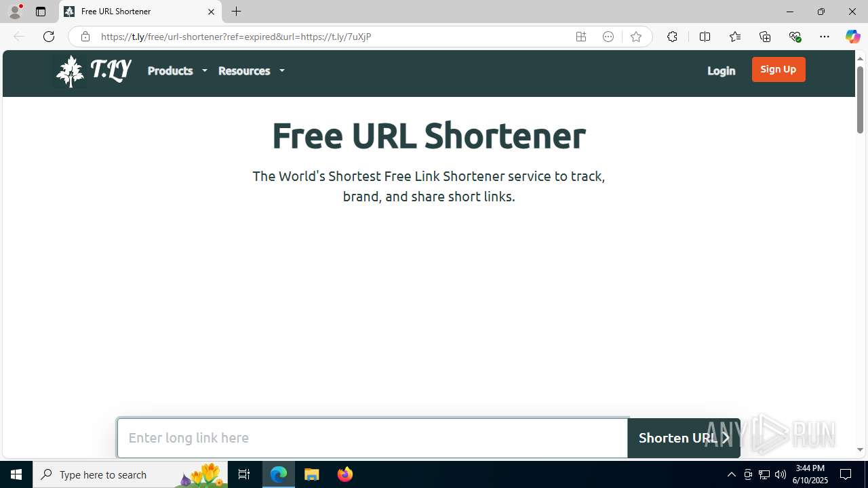The height and width of the screenshot is (488, 868).
Task: Open volume control tray icon
Action: click(x=781, y=474)
